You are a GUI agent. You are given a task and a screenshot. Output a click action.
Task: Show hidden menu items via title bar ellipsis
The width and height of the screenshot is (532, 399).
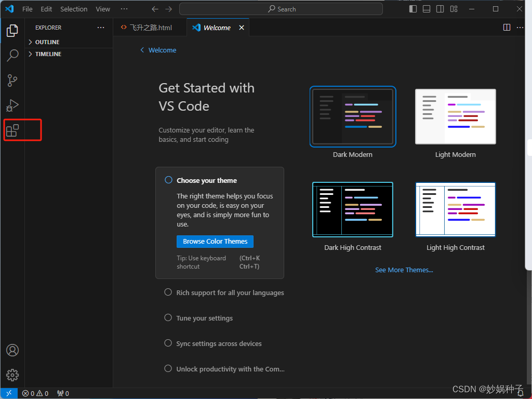(124, 9)
